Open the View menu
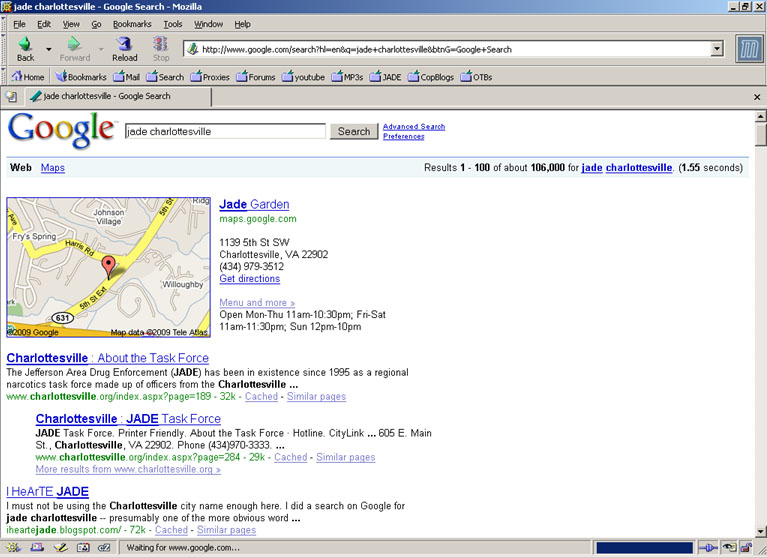767x558 pixels. (71, 24)
